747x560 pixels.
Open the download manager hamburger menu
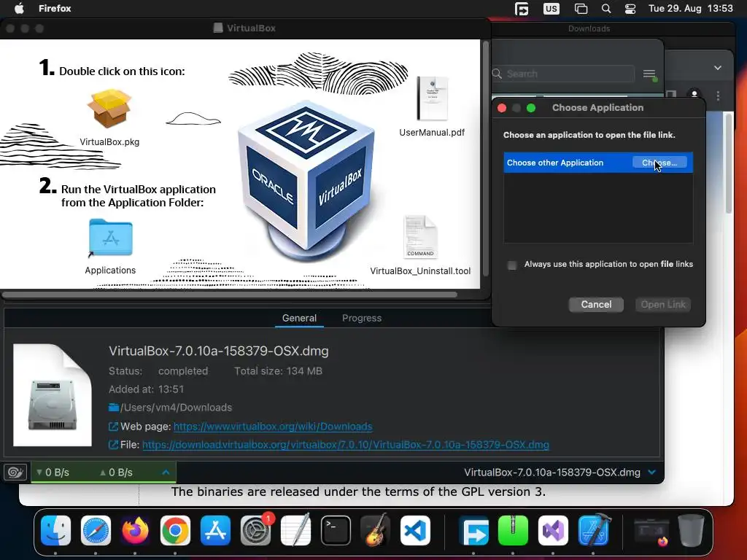coord(649,74)
